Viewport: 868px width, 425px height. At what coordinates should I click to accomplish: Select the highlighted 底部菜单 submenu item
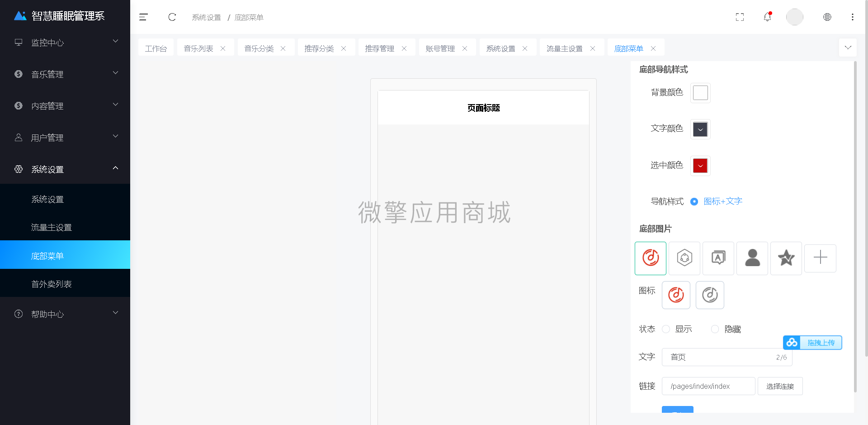[x=65, y=256]
